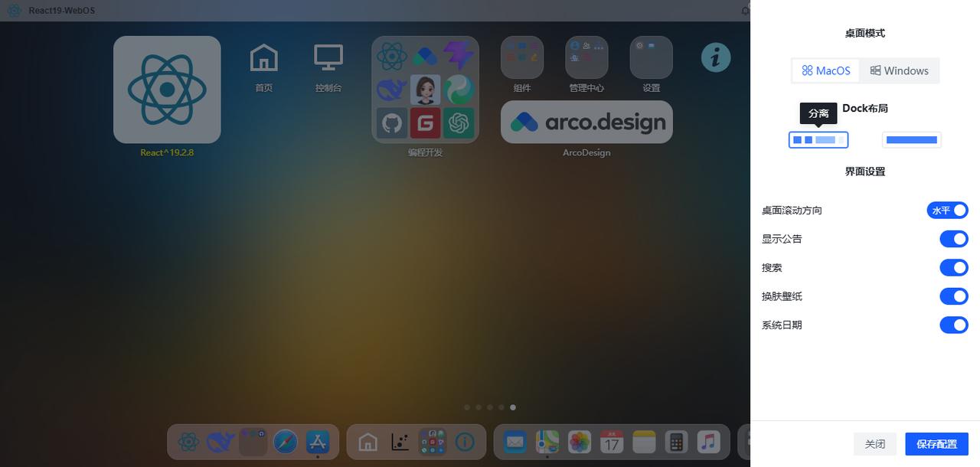Open Safari in the dock
Image resolution: width=980 pixels, height=467 pixels.
pyautogui.click(x=285, y=442)
